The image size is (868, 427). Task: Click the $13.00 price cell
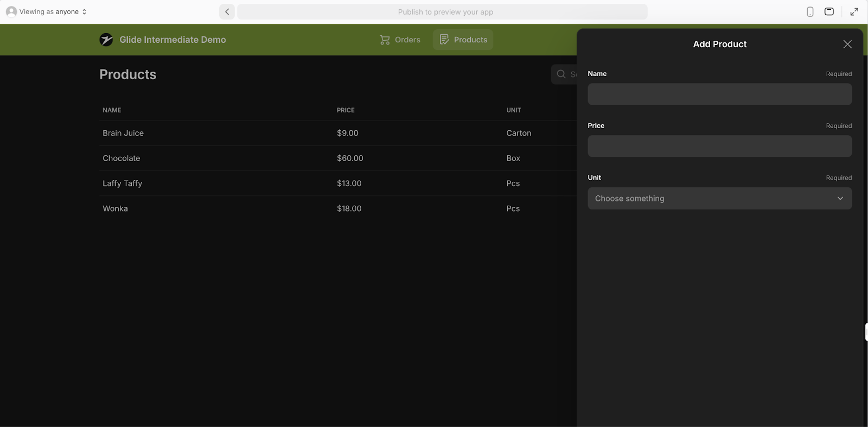pos(349,183)
